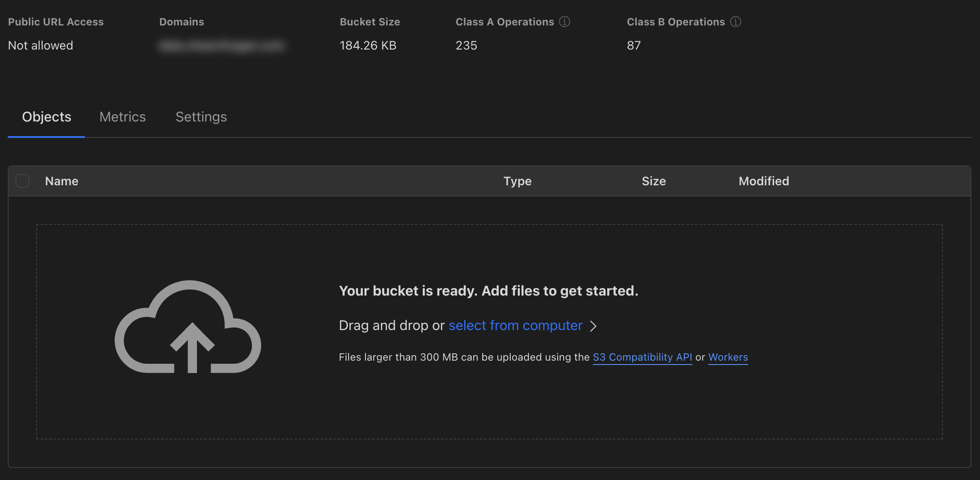Click Not allowed public access status
980x480 pixels.
point(41,46)
